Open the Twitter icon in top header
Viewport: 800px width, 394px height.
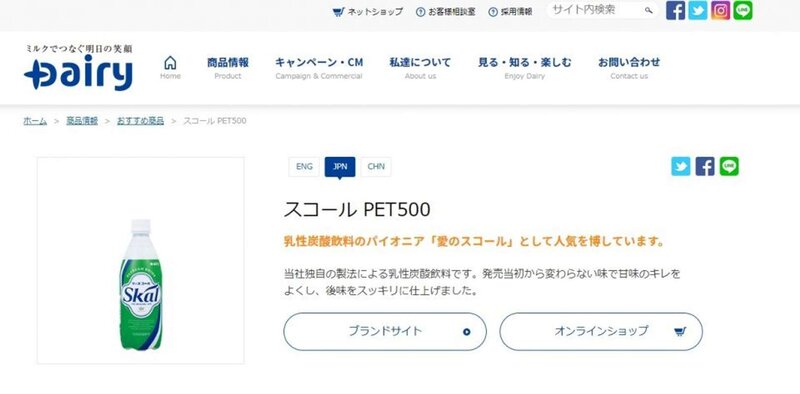coord(697,10)
